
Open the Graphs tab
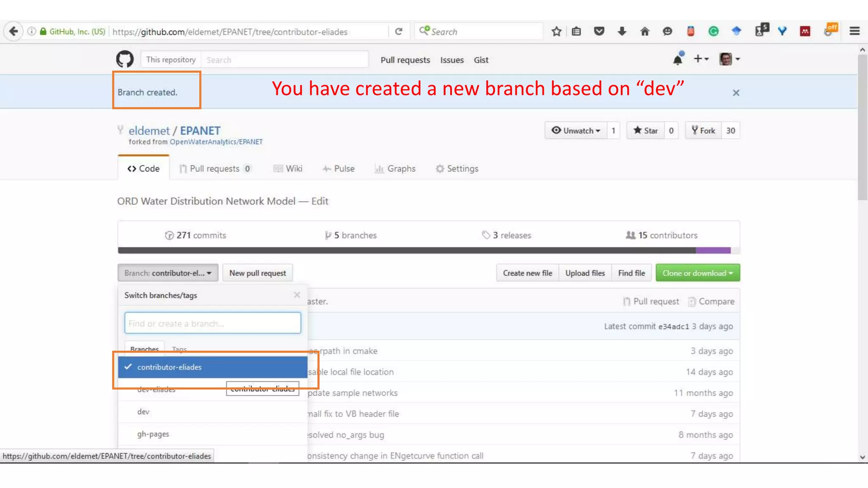[395, 169]
